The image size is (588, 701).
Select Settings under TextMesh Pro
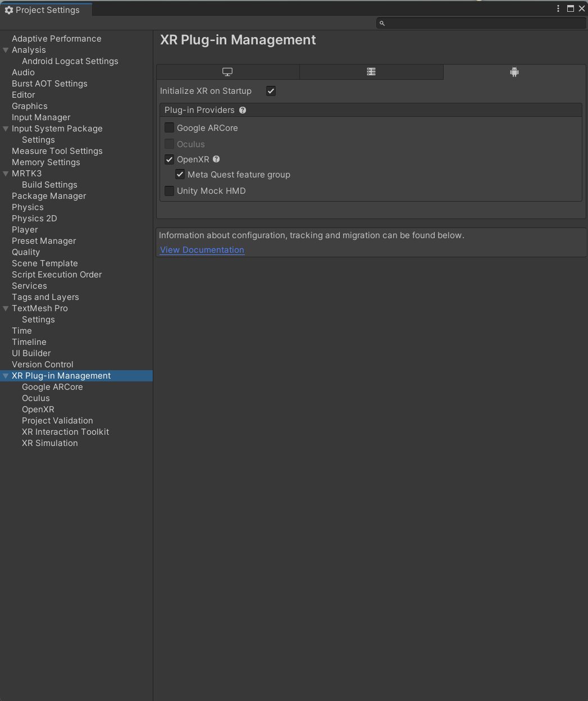click(x=38, y=320)
